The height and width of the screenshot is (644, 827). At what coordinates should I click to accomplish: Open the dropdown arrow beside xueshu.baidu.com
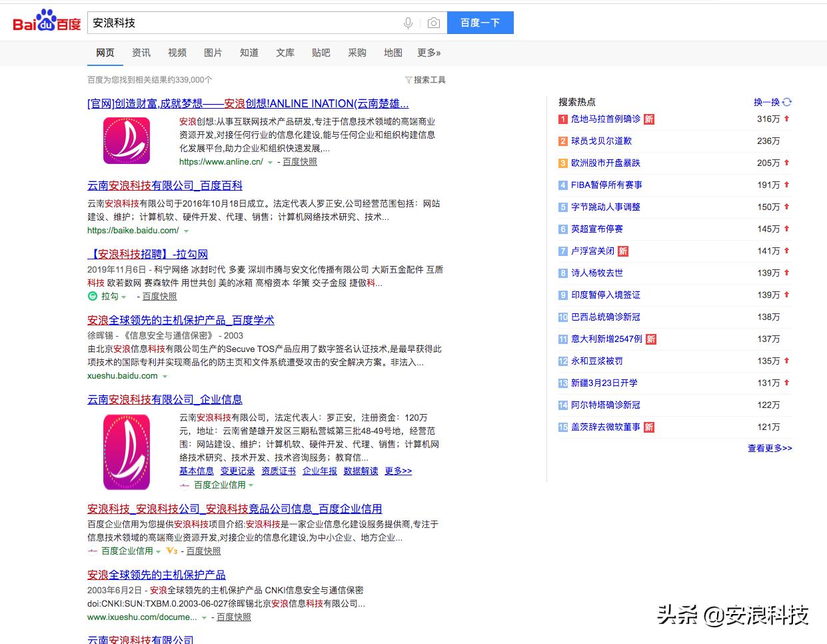pyautogui.click(x=164, y=375)
